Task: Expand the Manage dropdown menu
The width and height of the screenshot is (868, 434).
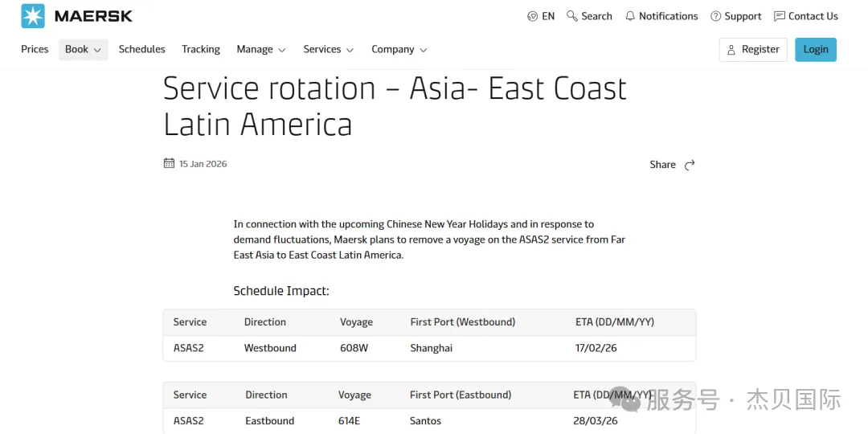Action: coord(260,49)
